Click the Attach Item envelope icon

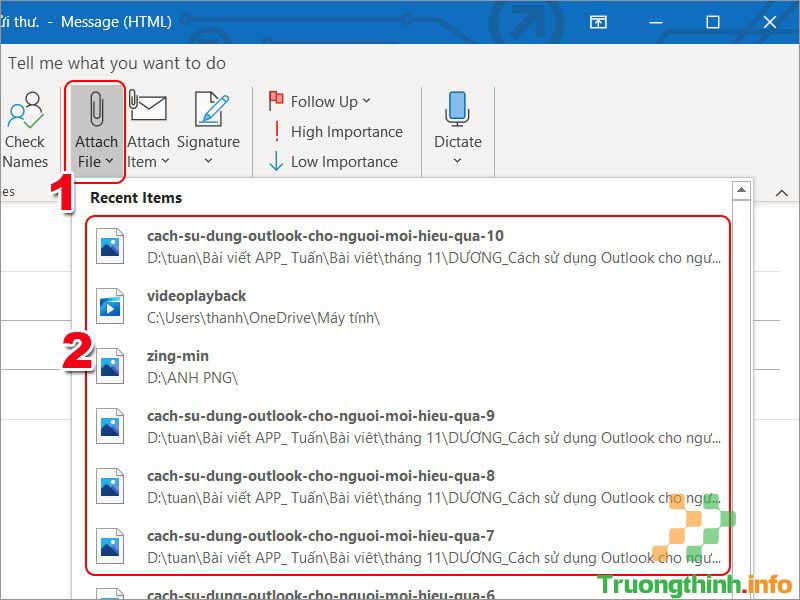148,106
